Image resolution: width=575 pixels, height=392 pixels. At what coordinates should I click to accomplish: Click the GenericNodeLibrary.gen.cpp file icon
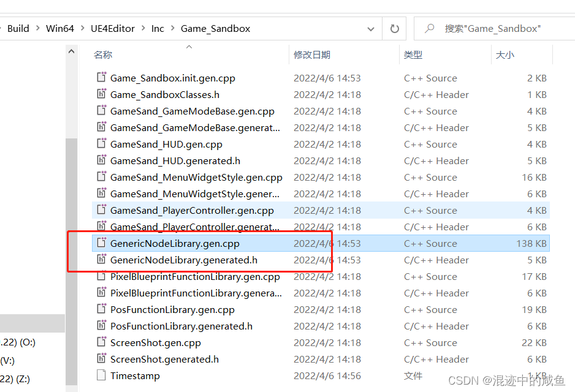101,243
